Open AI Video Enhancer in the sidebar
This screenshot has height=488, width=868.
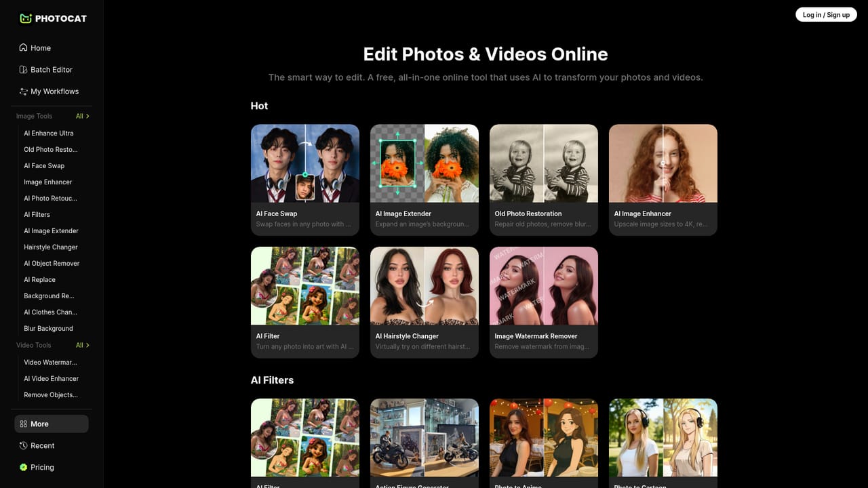51,379
